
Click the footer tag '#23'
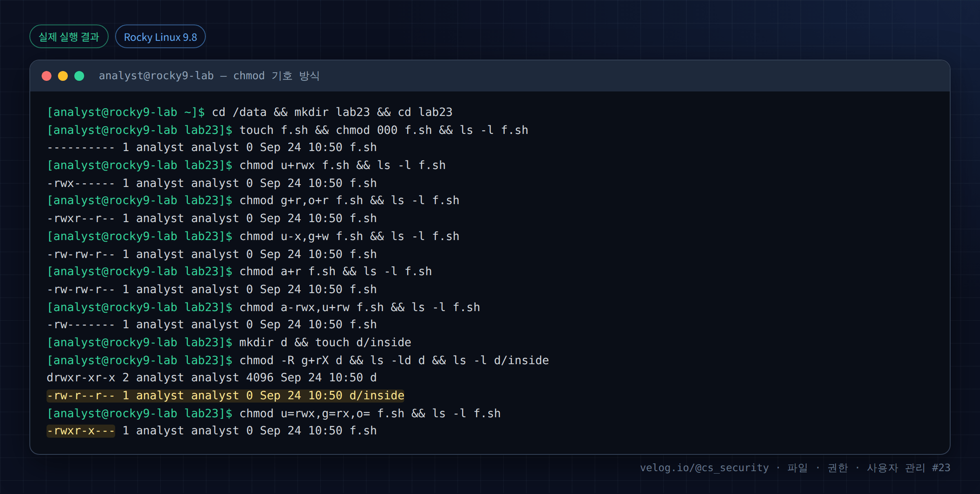(941, 468)
